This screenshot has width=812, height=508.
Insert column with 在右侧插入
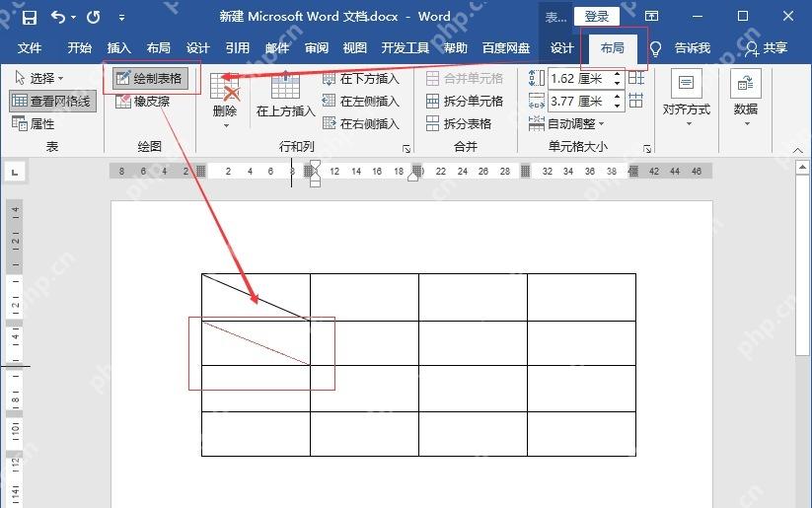(361, 123)
